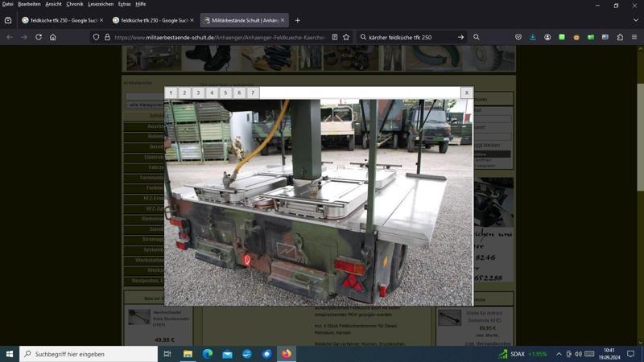Click the field kitchen trailer photo
The image size is (644, 362).
318,203
